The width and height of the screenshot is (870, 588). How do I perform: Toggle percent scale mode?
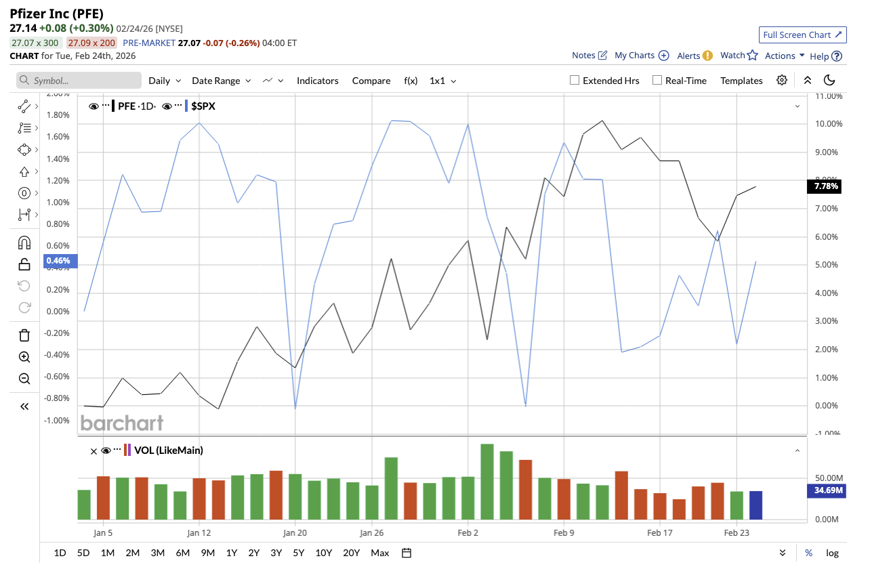pyautogui.click(x=809, y=553)
